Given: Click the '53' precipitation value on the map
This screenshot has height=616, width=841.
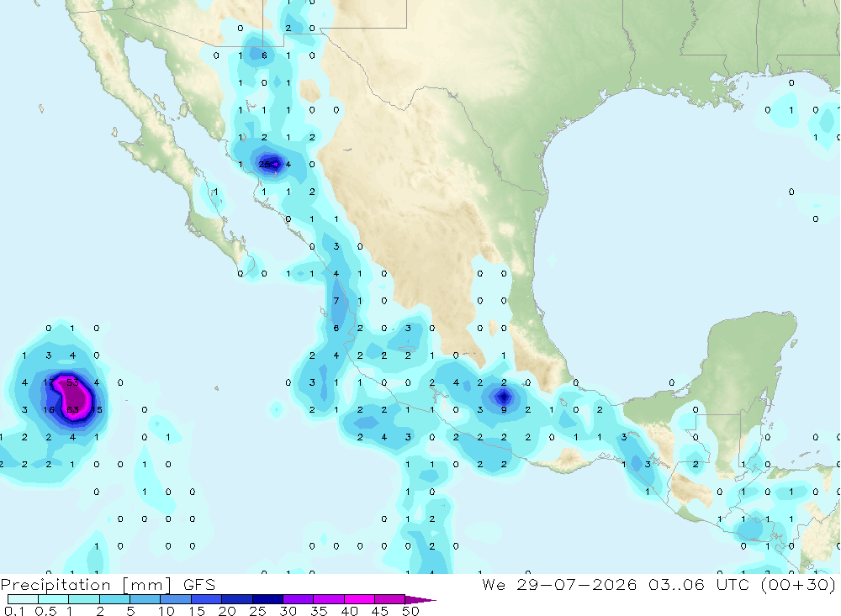Looking at the screenshot, I should 72,382.
